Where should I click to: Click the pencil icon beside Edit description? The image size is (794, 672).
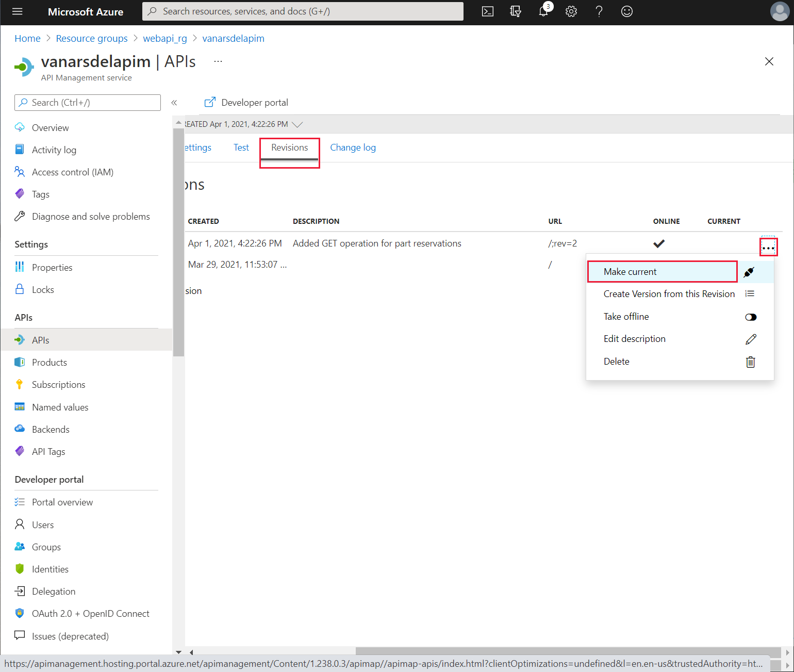(x=751, y=339)
